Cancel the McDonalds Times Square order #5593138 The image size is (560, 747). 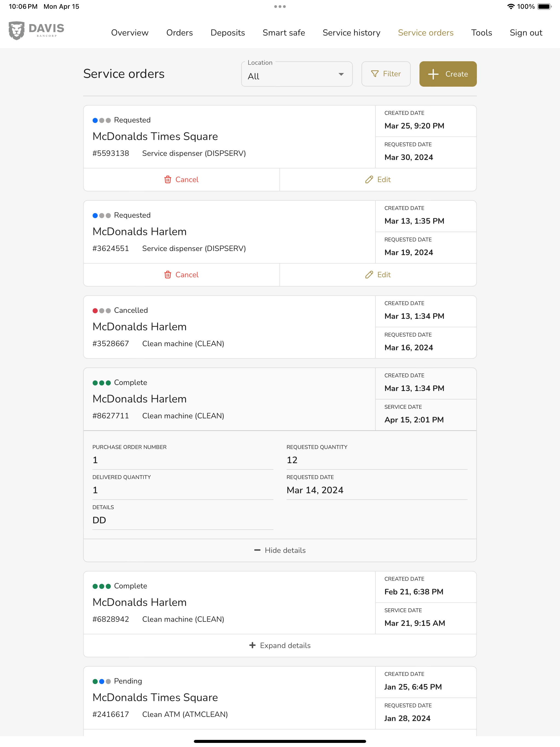(x=182, y=180)
